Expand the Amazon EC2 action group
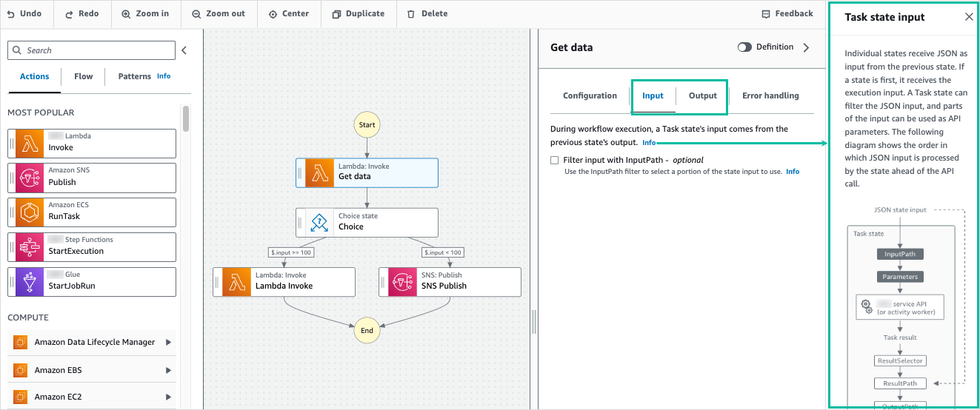The height and width of the screenshot is (410, 980). 169,397
